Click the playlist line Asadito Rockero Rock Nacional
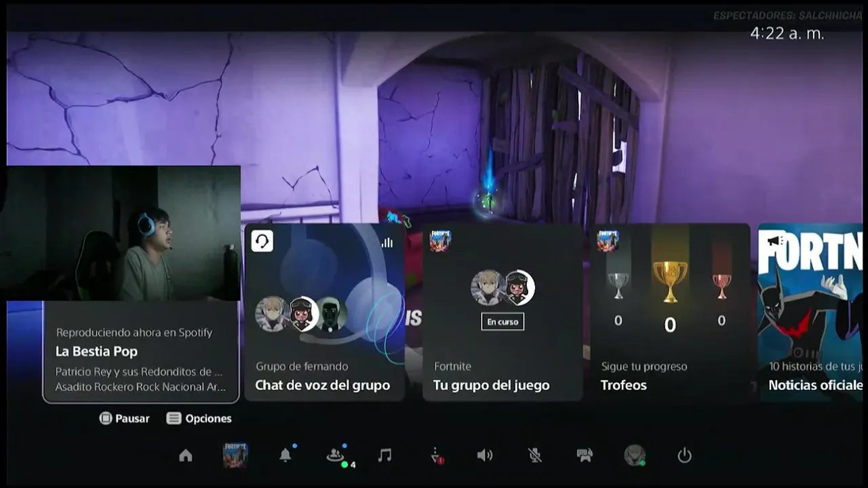 141,387
